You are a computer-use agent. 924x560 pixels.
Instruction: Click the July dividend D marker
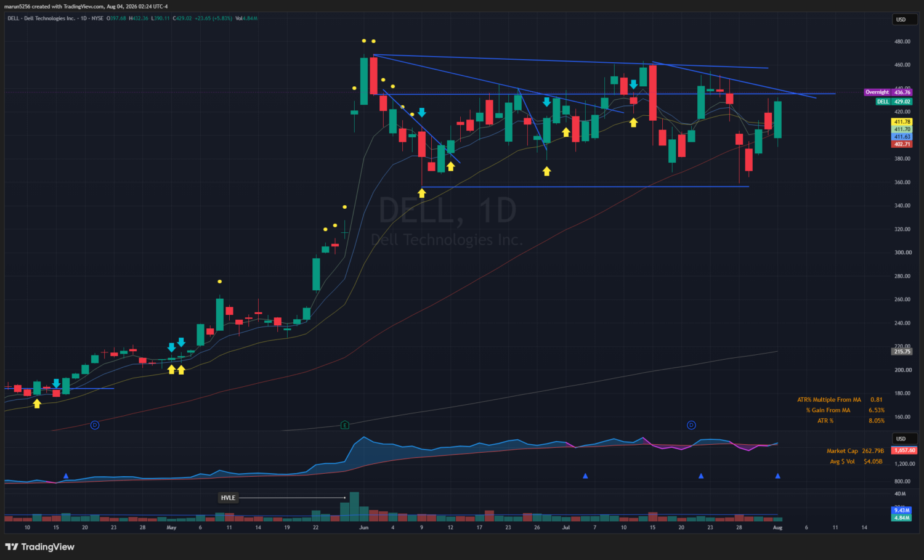tap(691, 425)
